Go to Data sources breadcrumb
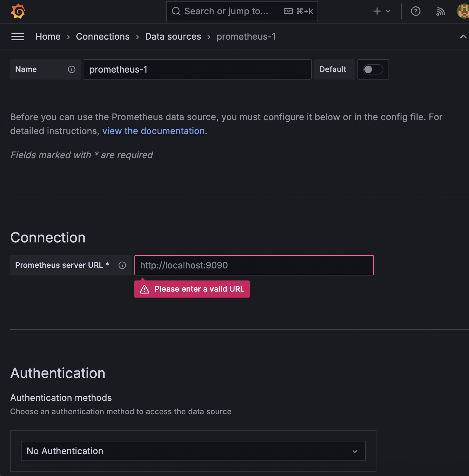The height and width of the screenshot is (476, 469). click(x=173, y=36)
